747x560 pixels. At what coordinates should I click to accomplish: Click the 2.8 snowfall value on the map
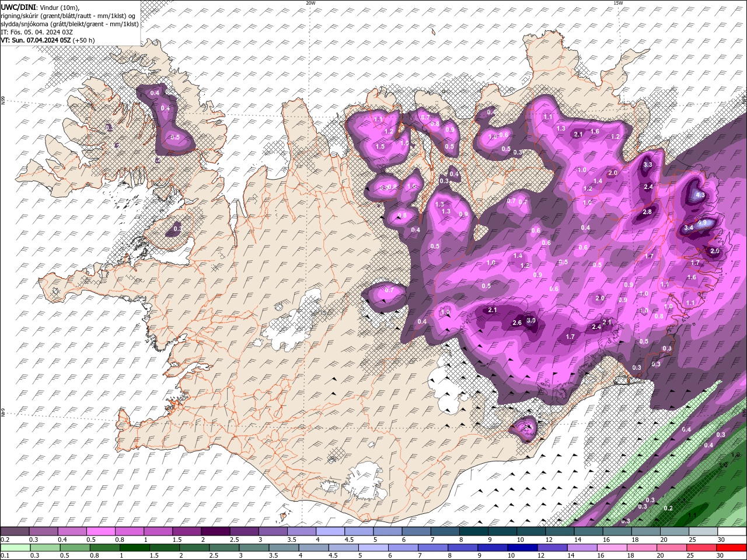(647, 212)
